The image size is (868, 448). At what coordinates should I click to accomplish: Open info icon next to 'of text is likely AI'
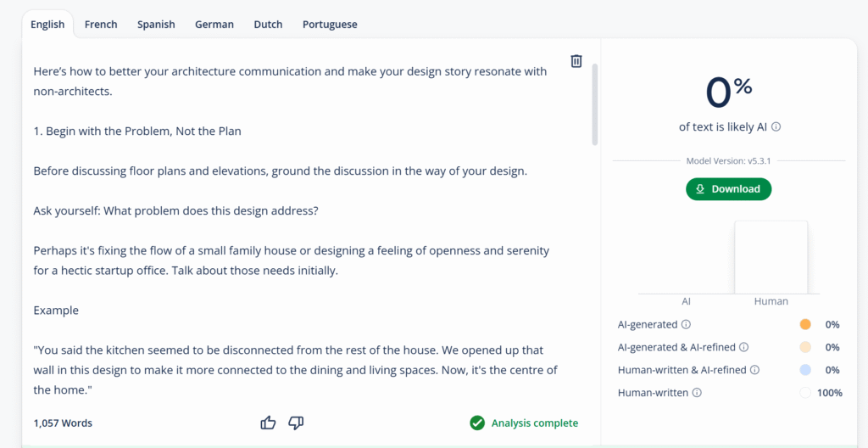coord(776,127)
